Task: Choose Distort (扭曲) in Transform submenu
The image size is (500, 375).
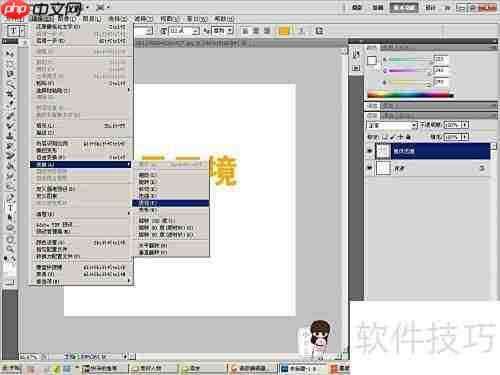Action: [x=171, y=196]
